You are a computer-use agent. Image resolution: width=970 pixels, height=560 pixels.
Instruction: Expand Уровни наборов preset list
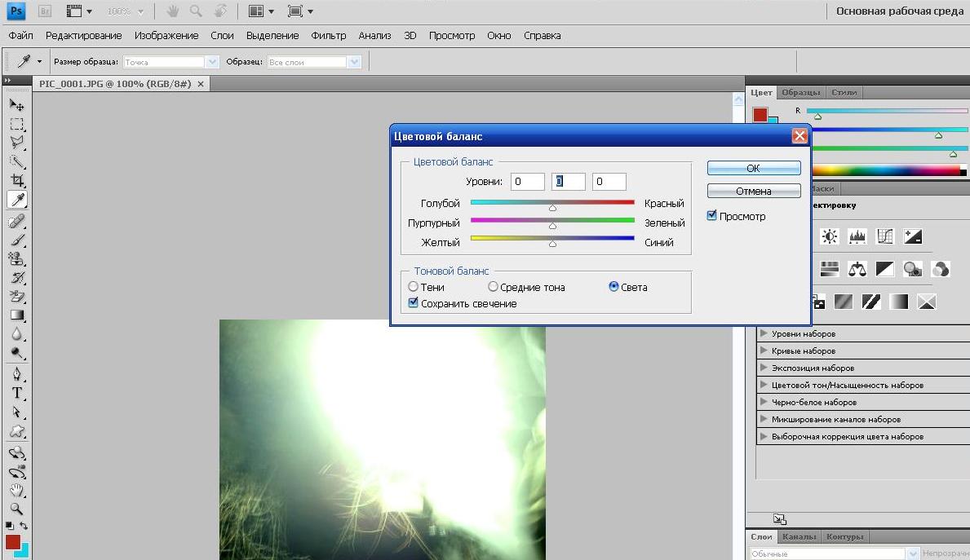coord(764,333)
